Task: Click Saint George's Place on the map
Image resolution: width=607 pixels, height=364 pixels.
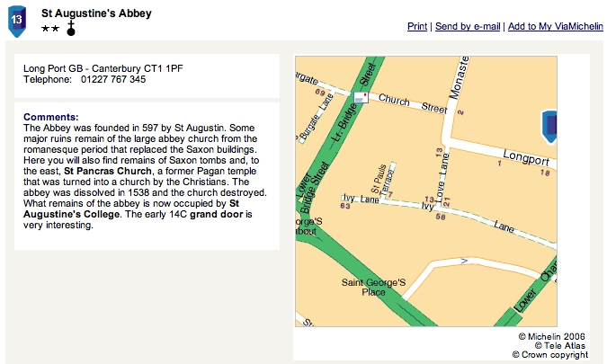Action: click(373, 287)
